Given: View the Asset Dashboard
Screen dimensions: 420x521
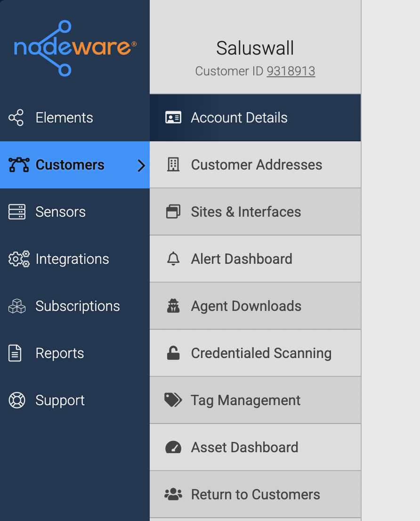Looking at the screenshot, I should (255, 447).
